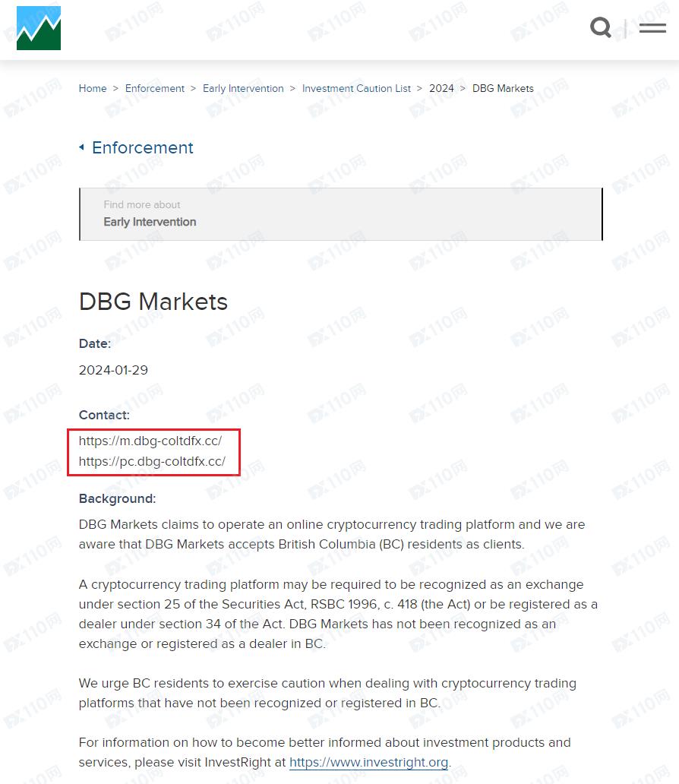The width and height of the screenshot is (679, 784).
Task: Click paragraph starting 'For information on how'
Action: 324,752
